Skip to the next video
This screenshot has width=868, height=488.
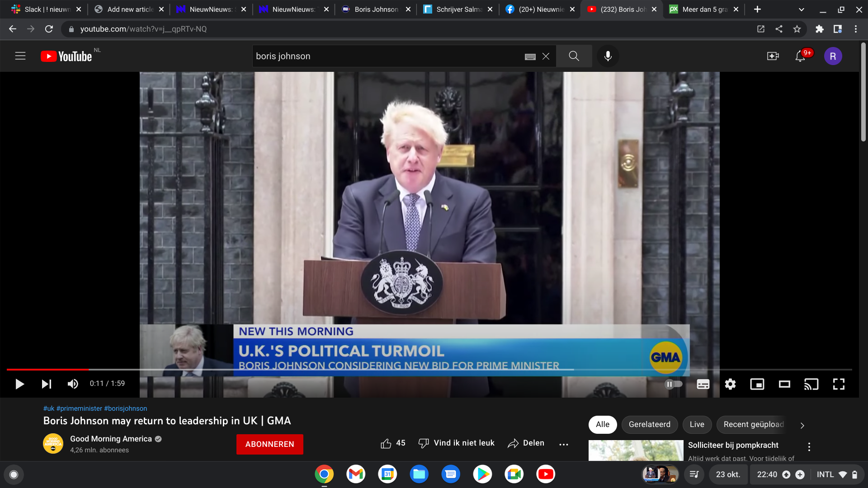click(46, 384)
